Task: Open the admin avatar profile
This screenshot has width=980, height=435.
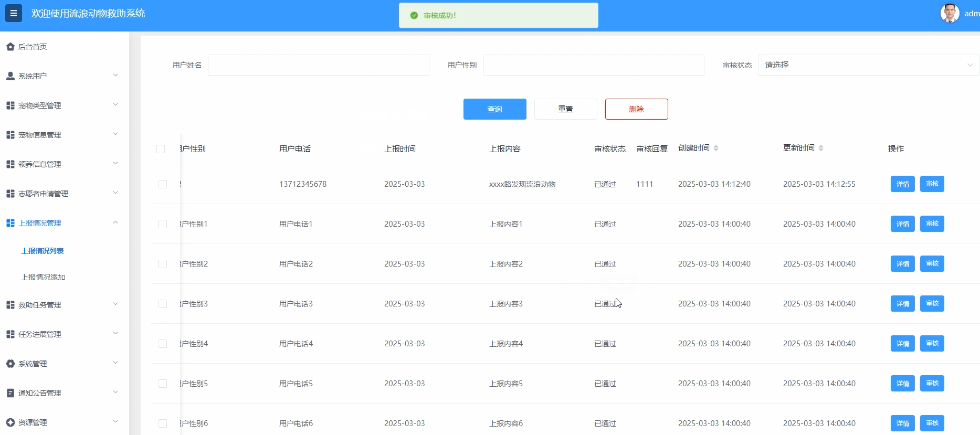Action: 950,13
